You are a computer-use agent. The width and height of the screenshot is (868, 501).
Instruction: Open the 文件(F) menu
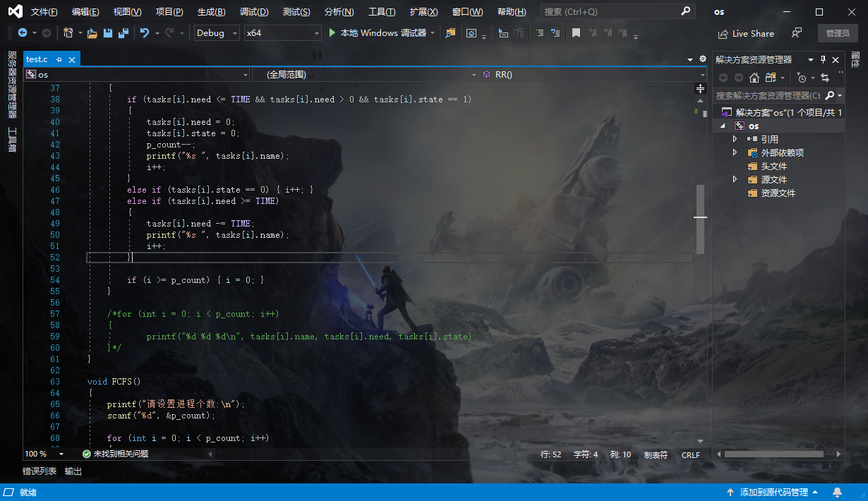(x=44, y=12)
